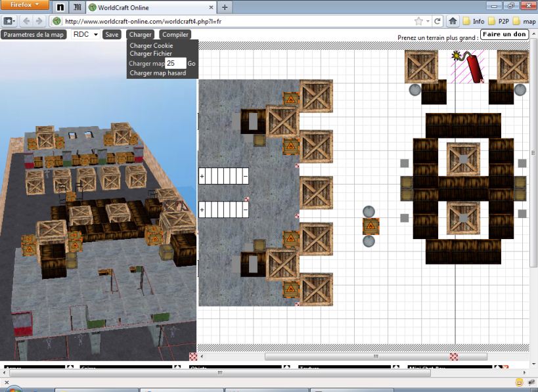
Task: Select crate in lower half of barrel ring
Action: pyautogui.click(x=463, y=218)
